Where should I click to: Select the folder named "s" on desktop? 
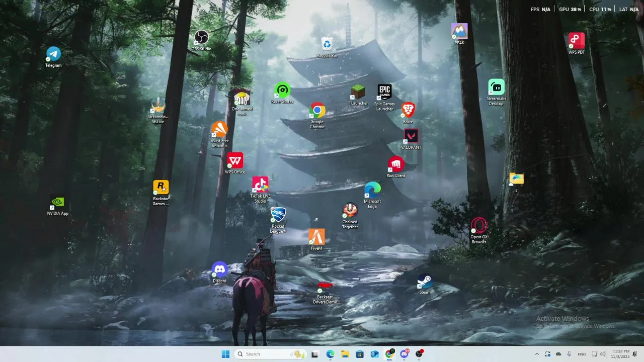516,183
